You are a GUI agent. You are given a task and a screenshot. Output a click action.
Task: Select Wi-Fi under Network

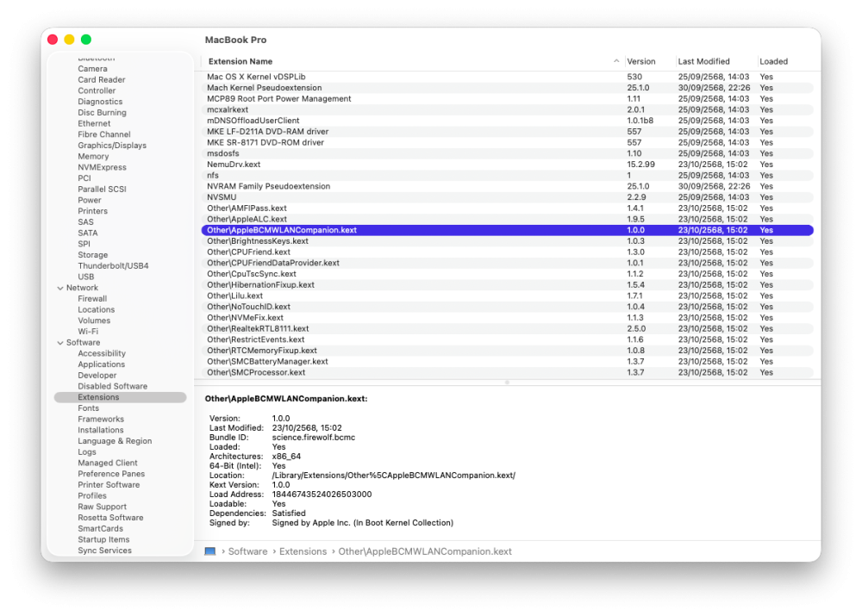point(88,332)
